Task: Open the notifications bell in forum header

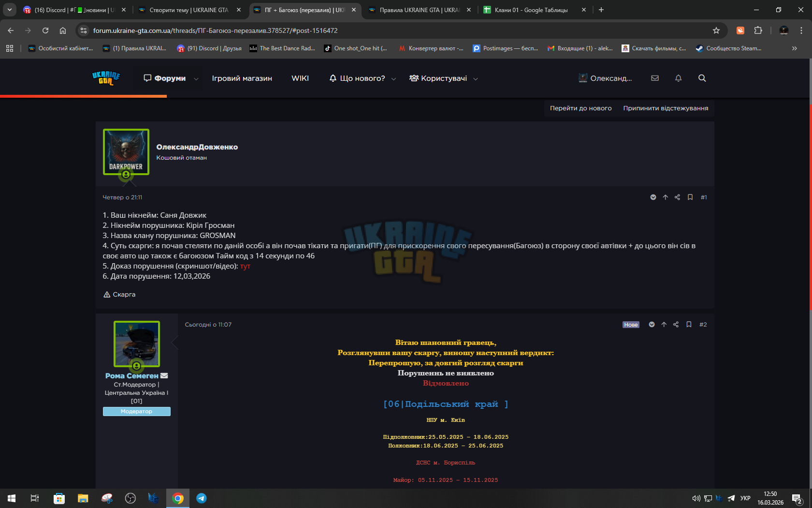Action: pyautogui.click(x=678, y=78)
